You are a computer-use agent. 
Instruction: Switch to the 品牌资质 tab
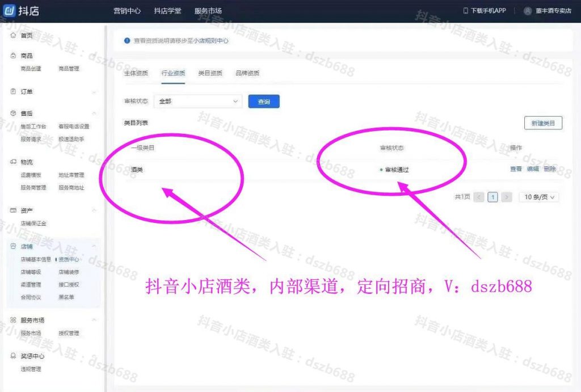tap(247, 73)
